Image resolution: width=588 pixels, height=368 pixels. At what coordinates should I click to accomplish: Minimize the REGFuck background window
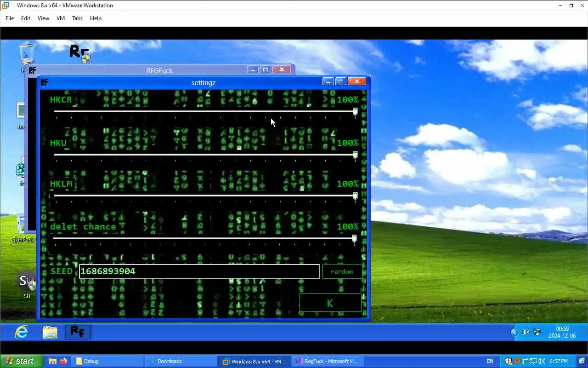[x=253, y=69]
